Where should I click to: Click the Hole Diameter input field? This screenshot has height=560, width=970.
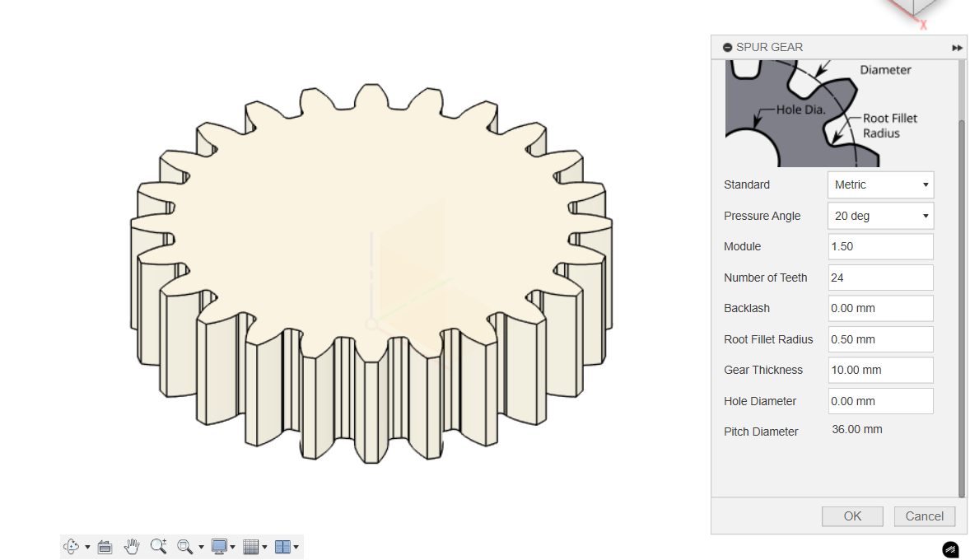pos(880,401)
